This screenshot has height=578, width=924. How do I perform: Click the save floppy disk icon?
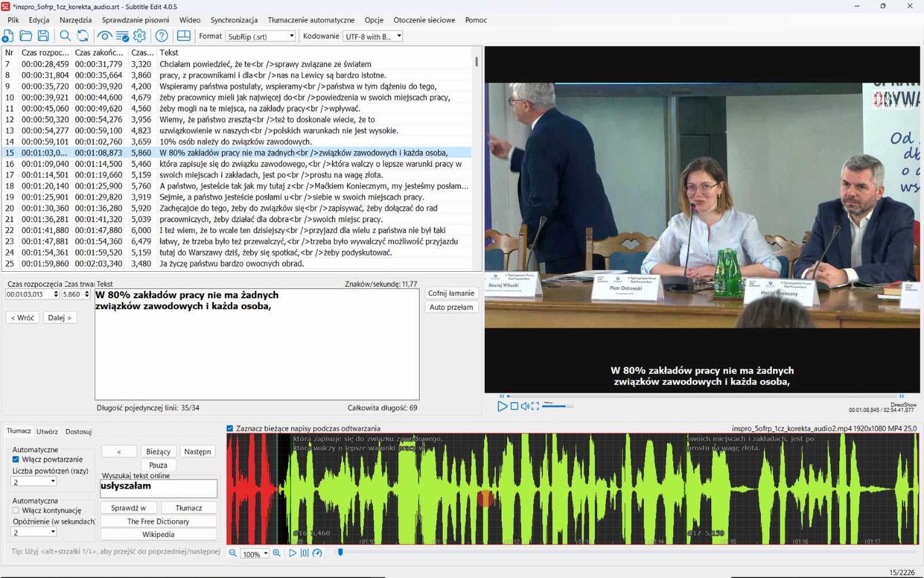pos(43,36)
